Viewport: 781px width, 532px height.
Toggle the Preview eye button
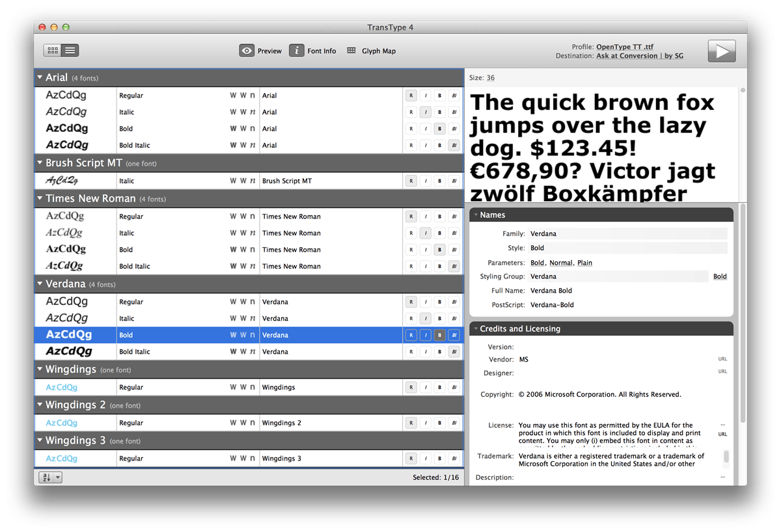point(247,51)
